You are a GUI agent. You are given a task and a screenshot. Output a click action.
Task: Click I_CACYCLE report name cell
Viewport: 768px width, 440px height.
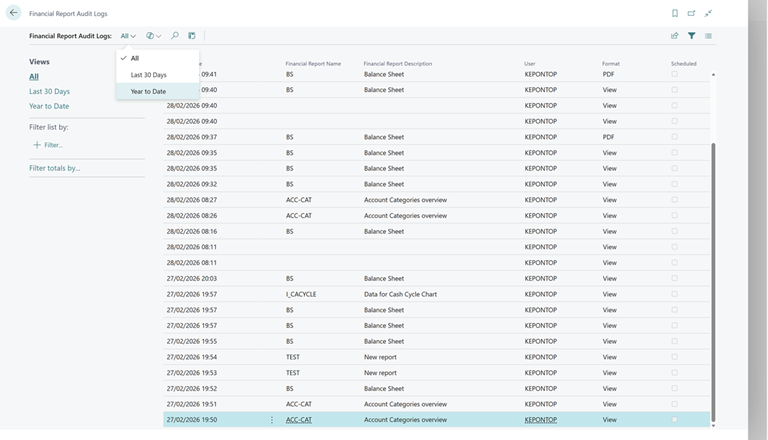click(301, 294)
